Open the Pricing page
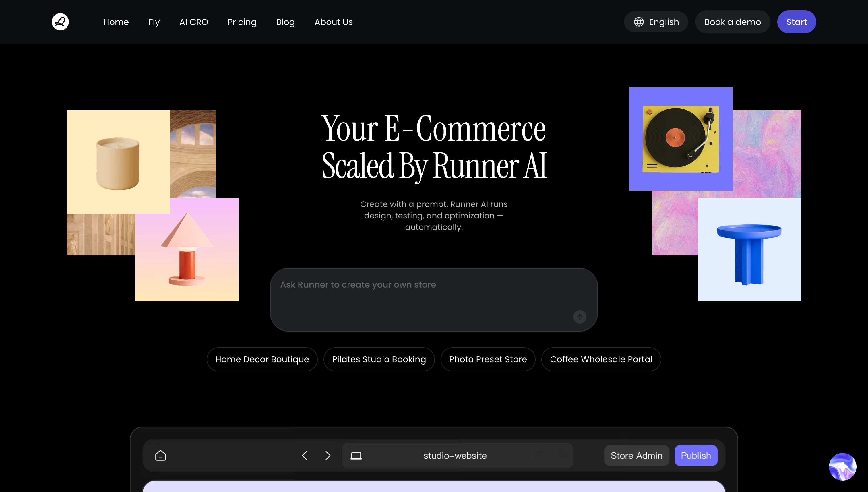The height and width of the screenshot is (492, 868). pos(242,22)
